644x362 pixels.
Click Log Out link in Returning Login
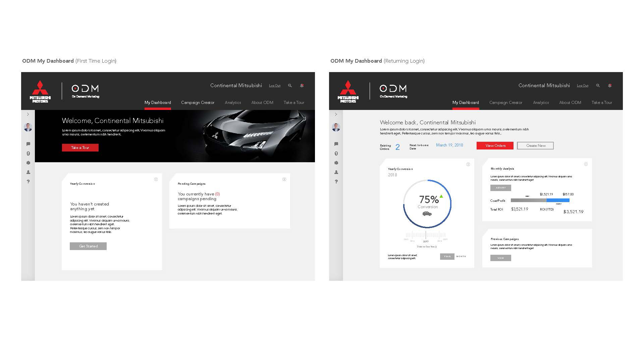tap(583, 85)
